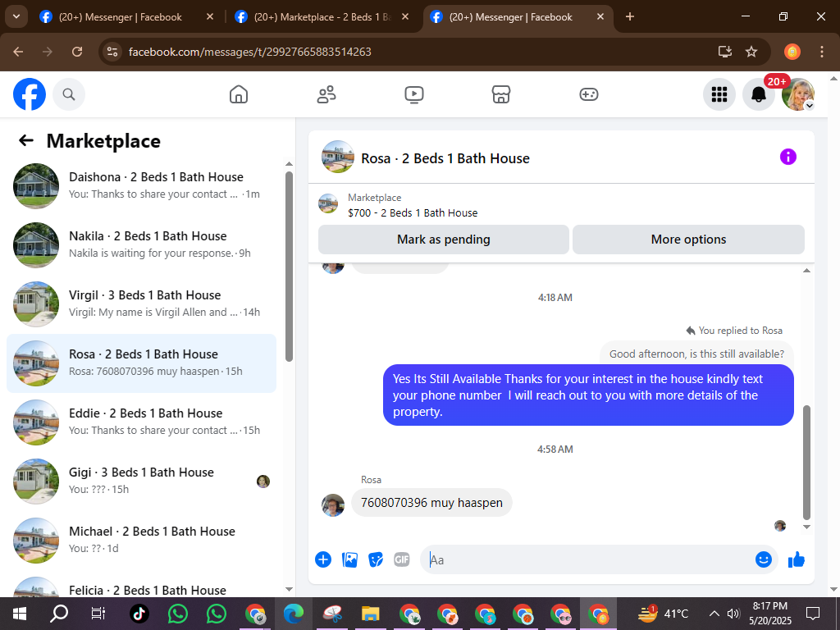Switch to the first Messenger | Facebook tab
Image resolution: width=840 pixels, height=630 pixels.
click(120, 17)
